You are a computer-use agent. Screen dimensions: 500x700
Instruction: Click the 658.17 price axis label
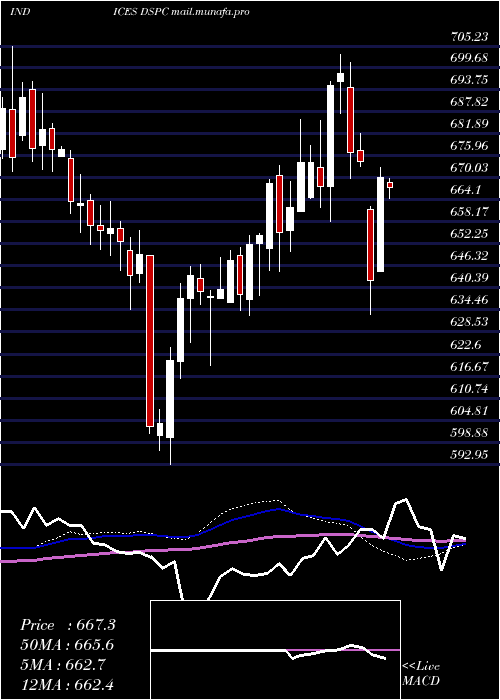coord(469,212)
